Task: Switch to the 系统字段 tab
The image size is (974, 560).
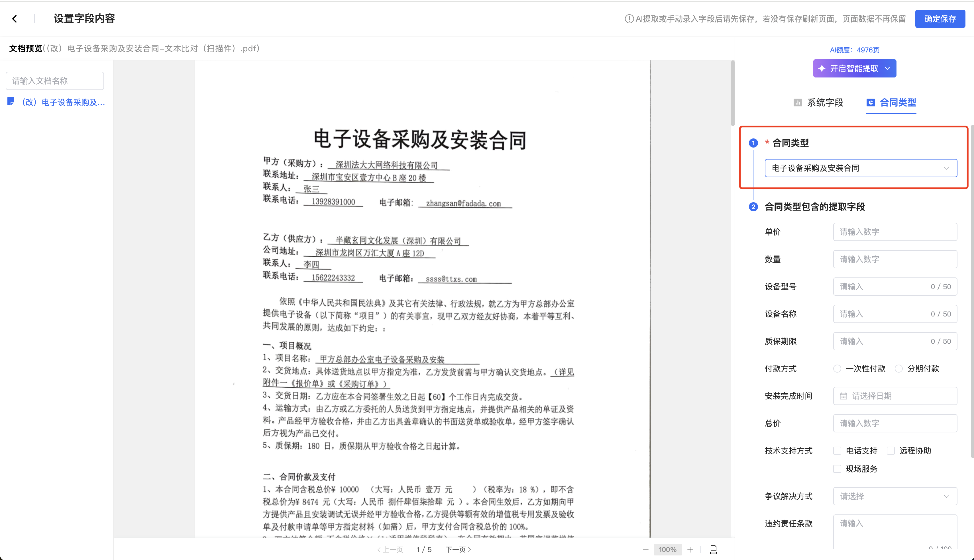Action: coord(819,102)
